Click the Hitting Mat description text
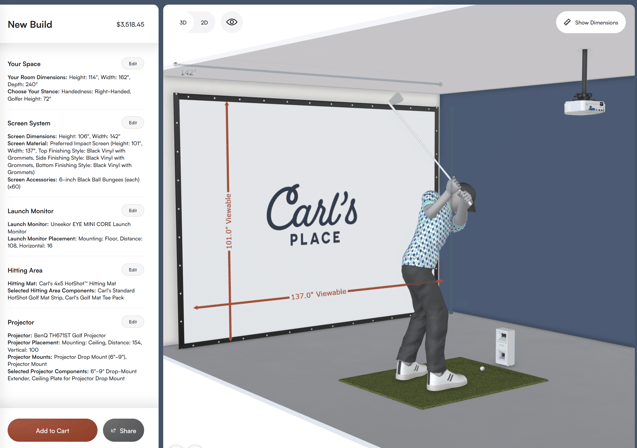The width and height of the screenshot is (637, 448). [x=62, y=284]
